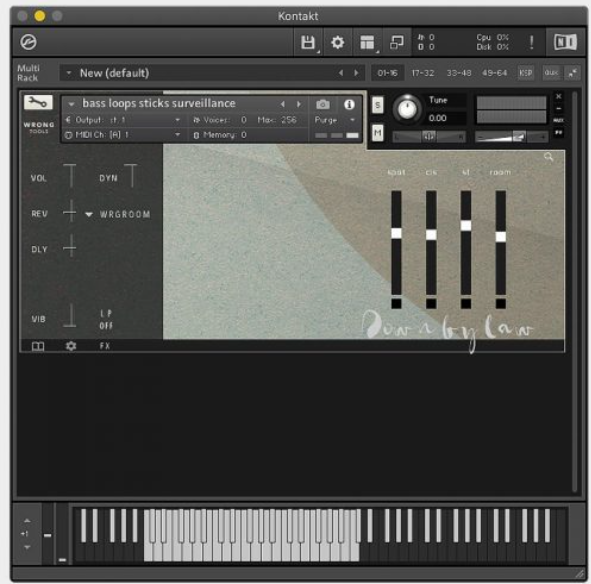591x584 pixels.
Task: Click the instrument volume slider in header
Action: pyautogui.click(x=511, y=136)
